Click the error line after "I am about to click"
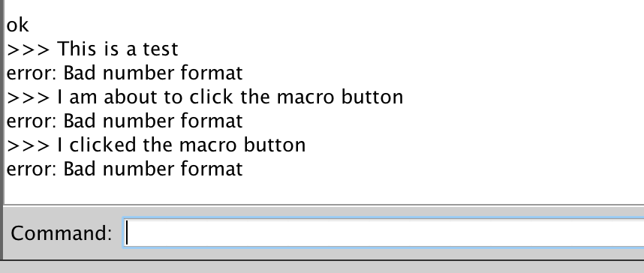The image size is (644, 273). coord(125,121)
